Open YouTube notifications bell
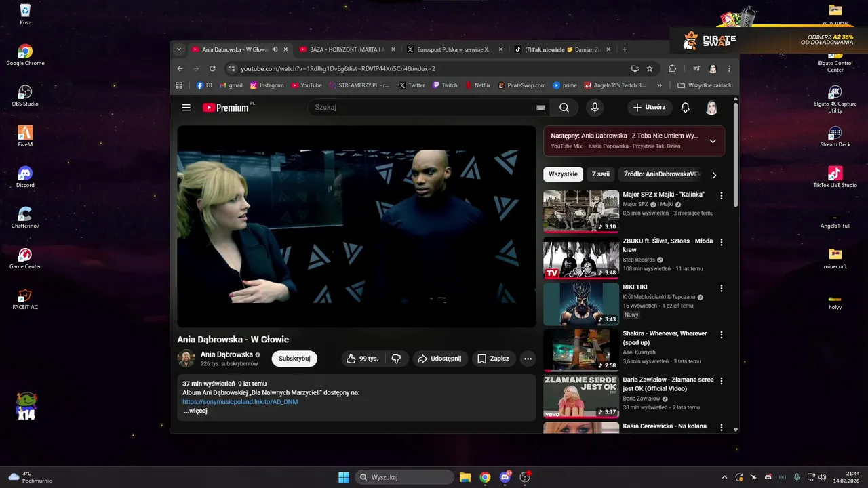 pyautogui.click(x=686, y=107)
